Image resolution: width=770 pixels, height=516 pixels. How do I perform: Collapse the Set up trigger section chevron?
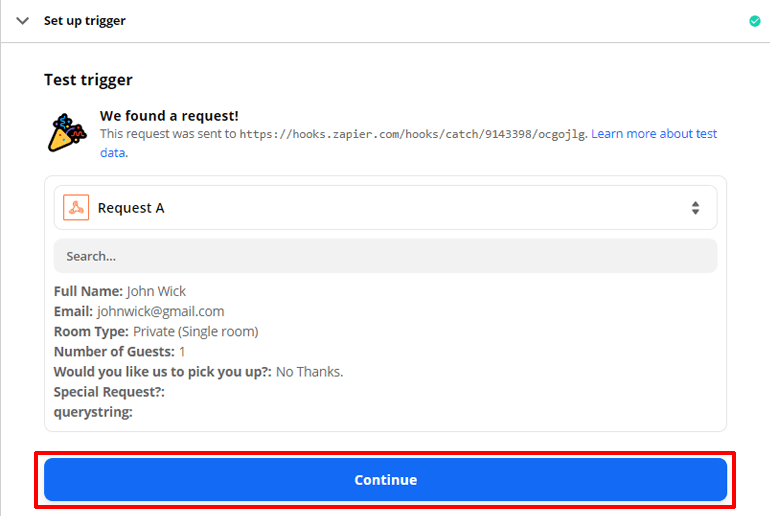(23, 21)
